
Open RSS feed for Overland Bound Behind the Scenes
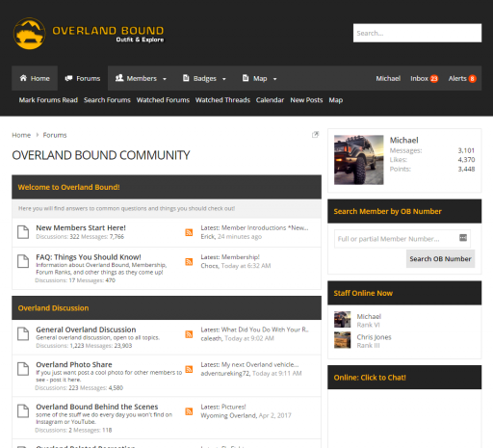click(x=189, y=411)
